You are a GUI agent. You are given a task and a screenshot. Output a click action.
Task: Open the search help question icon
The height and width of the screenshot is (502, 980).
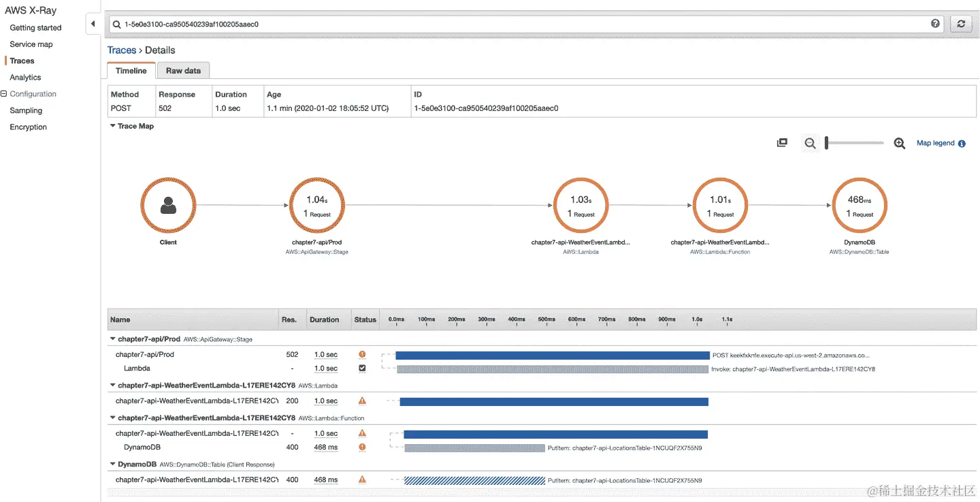tap(935, 23)
